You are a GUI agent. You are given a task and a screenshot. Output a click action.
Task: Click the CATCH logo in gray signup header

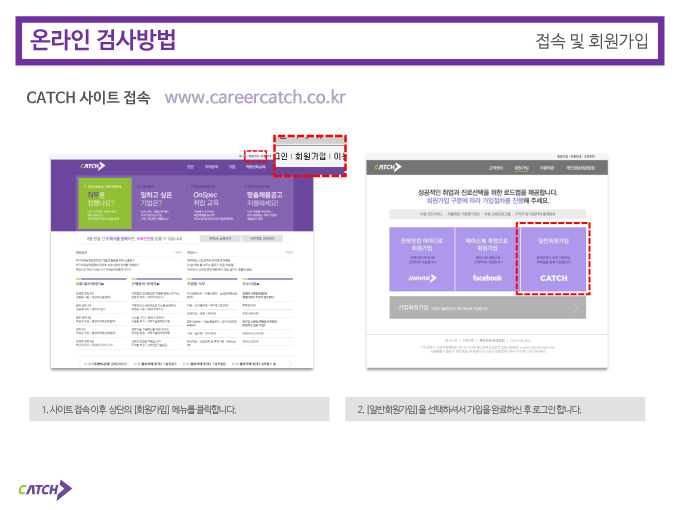(x=388, y=167)
